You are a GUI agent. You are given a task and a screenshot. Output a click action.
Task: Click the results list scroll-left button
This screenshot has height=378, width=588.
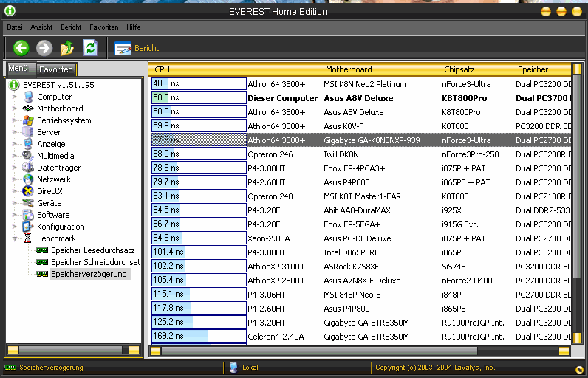(156, 351)
